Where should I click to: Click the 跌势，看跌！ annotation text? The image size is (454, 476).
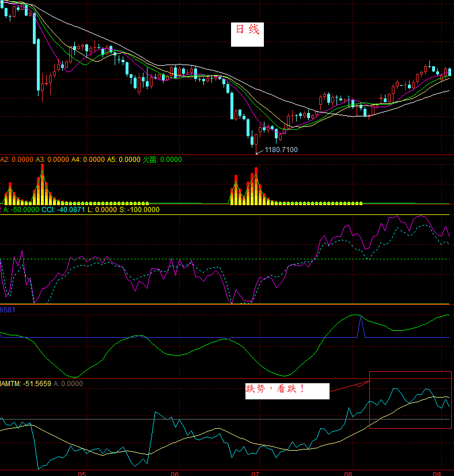(275, 389)
